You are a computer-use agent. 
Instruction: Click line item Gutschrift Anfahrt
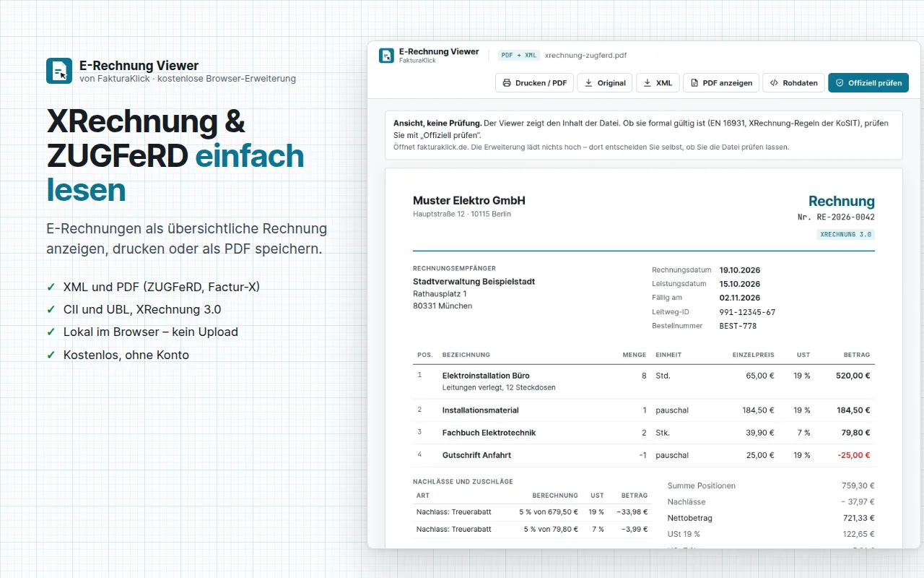click(x=476, y=455)
